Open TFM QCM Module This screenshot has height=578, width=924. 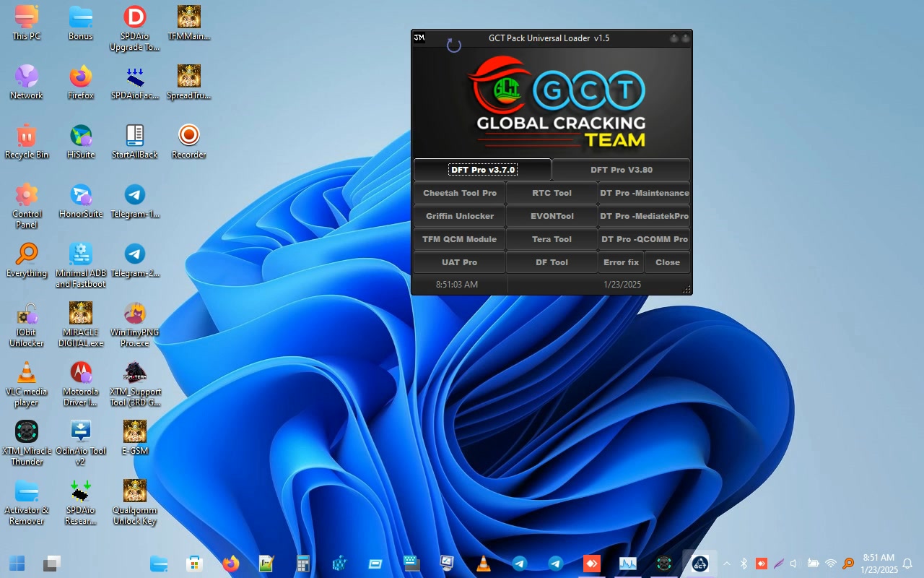pyautogui.click(x=460, y=239)
